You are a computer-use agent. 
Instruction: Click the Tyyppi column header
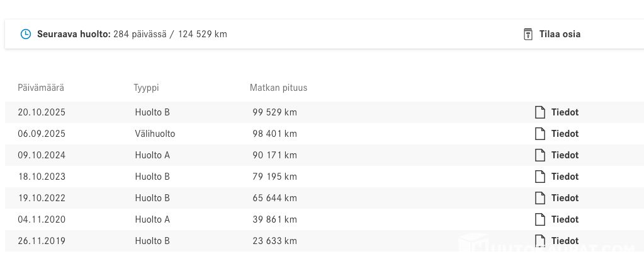click(146, 88)
